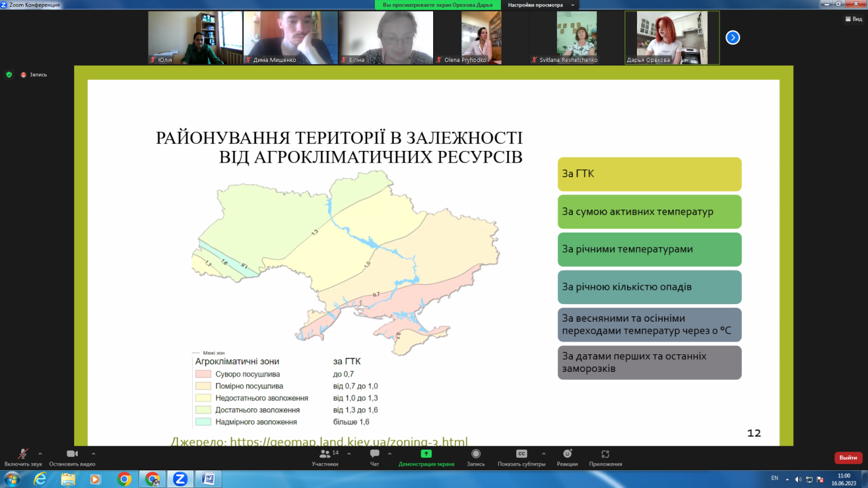The width and height of the screenshot is (868, 488).
Task: Start screen share via Демонстрация экрана
Action: coord(426,457)
